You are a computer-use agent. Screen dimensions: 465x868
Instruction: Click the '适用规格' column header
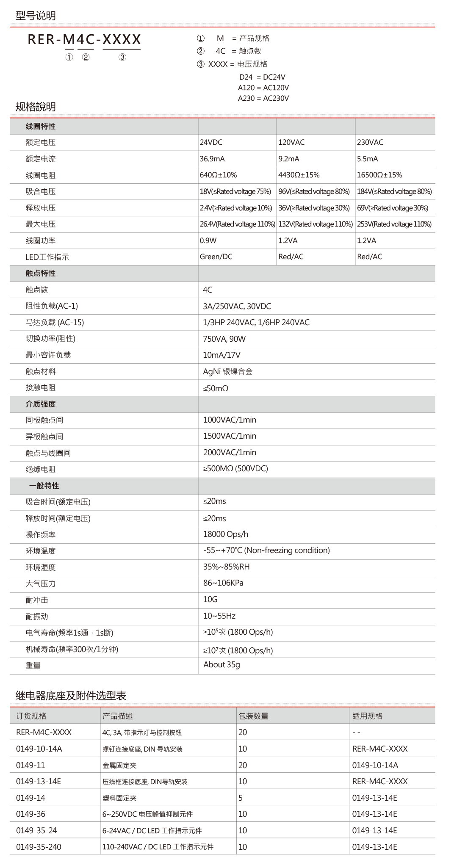pyautogui.click(x=368, y=716)
